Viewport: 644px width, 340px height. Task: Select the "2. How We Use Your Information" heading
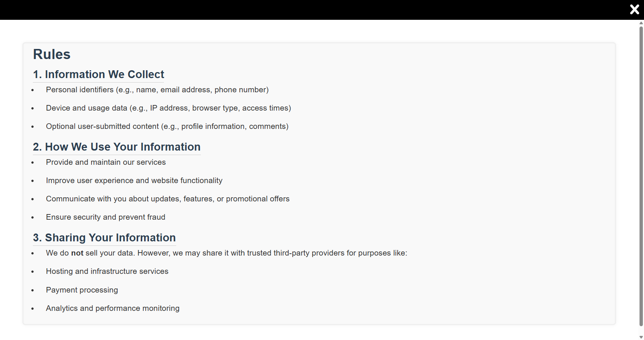[x=116, y=147]
